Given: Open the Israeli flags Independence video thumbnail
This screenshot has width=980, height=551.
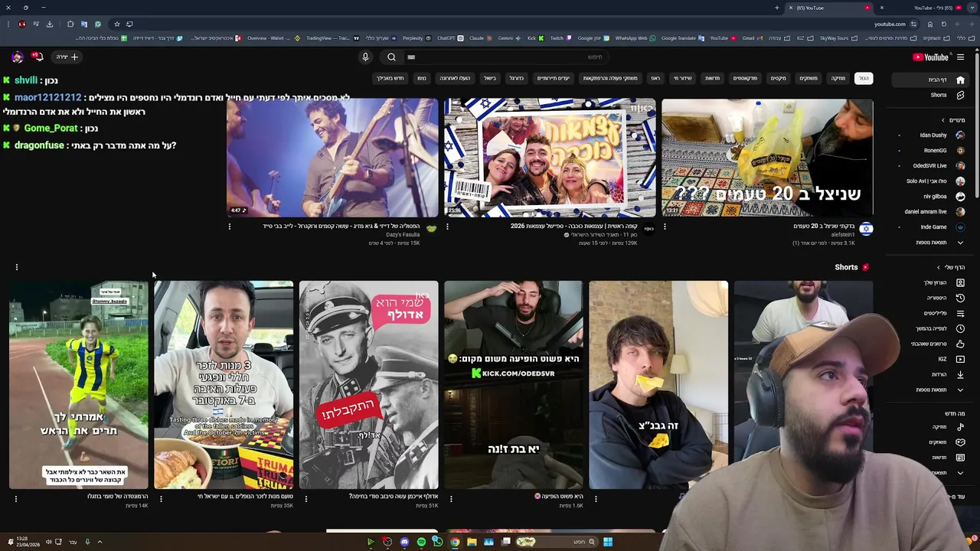Looking at the screenshot, I should coord(550,158).
